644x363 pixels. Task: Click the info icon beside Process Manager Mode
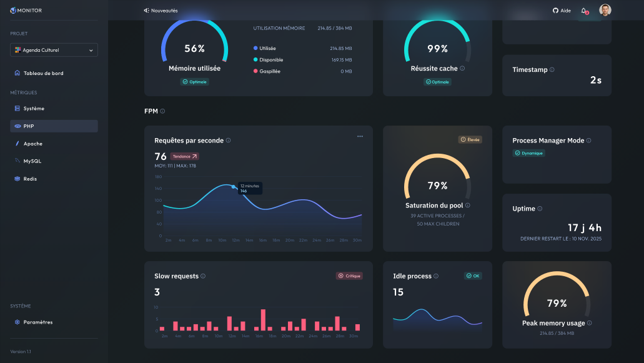tap(589, 140)
